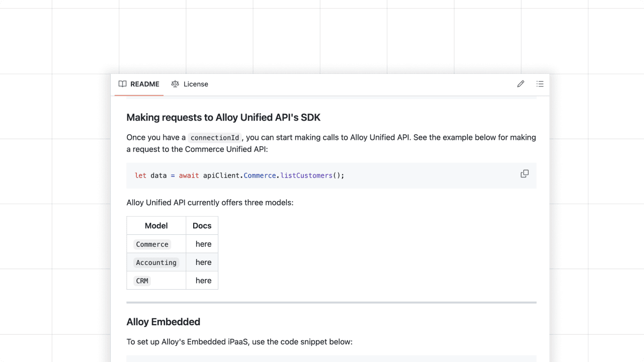Open the Commerce docs via its here link
This screenshot has width=644, height=362.
pyautogui.click(x=203, y=244)
